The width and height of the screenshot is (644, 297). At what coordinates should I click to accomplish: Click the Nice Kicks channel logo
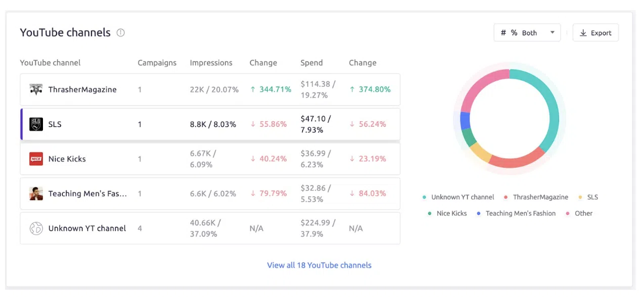click(x=36, y=159)
